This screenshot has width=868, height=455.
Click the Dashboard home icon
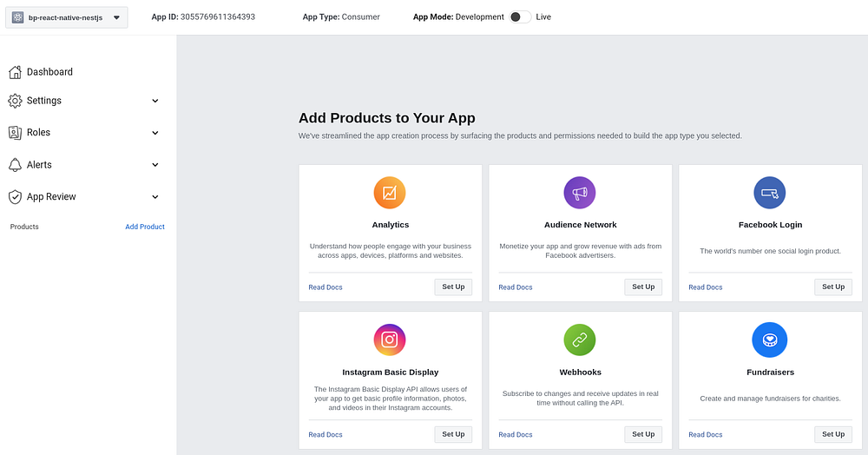(15, 72)
